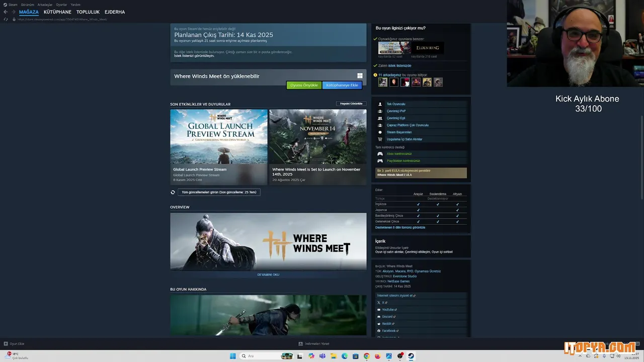Click the Oyunu Önyükle green button
This screenshot has width=644, height=362.
pyautogui.click(x=304, y=85)
